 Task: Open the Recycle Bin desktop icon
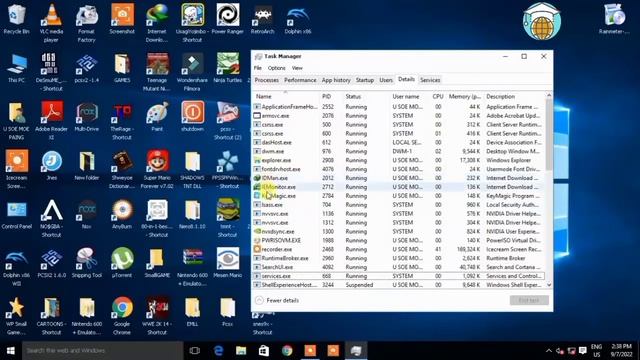tap(16, 19)
